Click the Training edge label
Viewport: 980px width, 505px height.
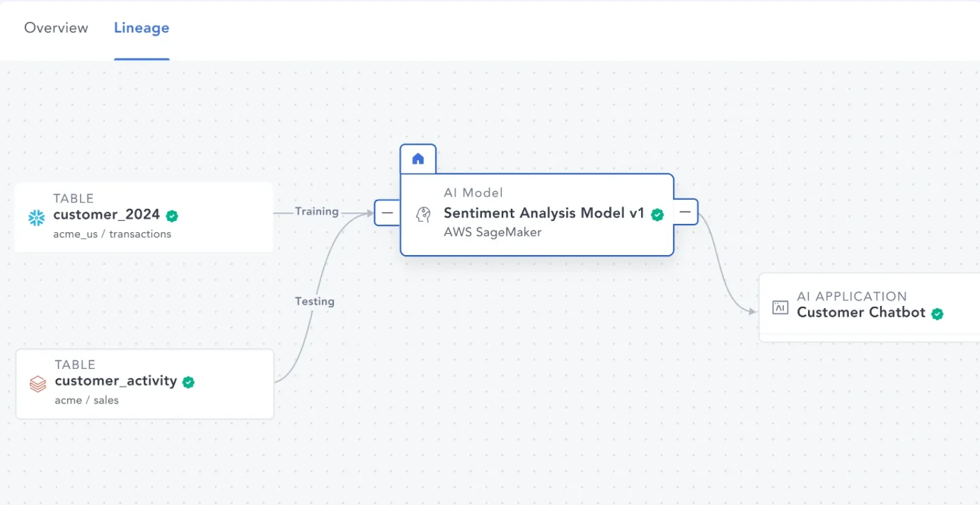pyautogui.click(x=316, y=211)
